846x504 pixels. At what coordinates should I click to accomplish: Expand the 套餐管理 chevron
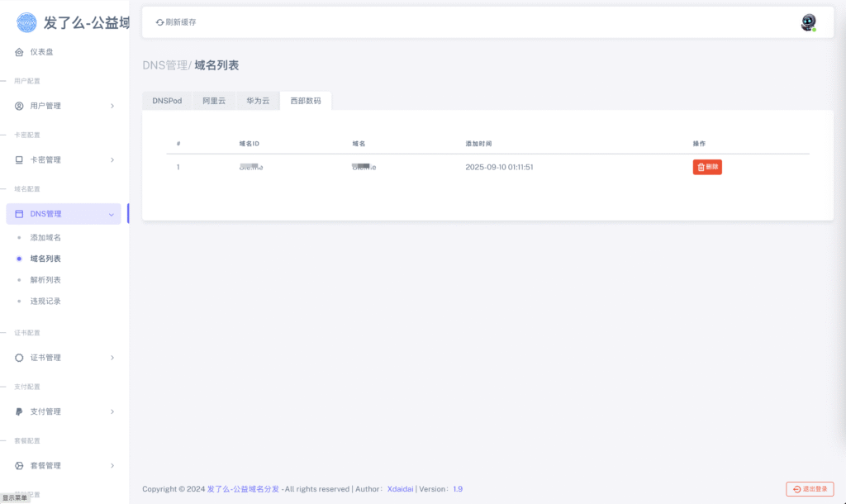112,466
